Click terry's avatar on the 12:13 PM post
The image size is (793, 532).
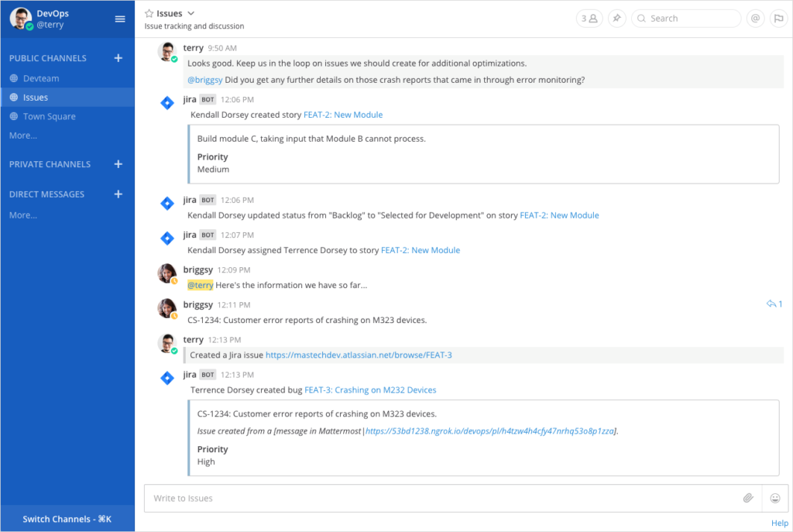pos(167,343)
